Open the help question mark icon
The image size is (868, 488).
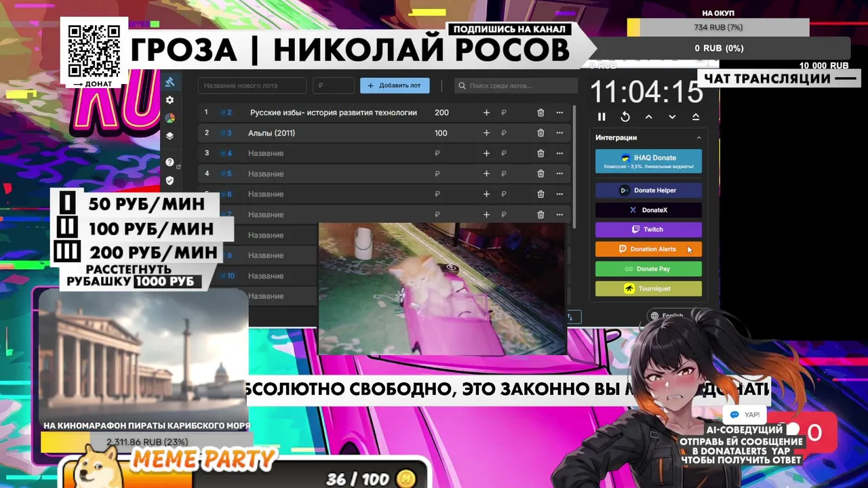(170, 163)
